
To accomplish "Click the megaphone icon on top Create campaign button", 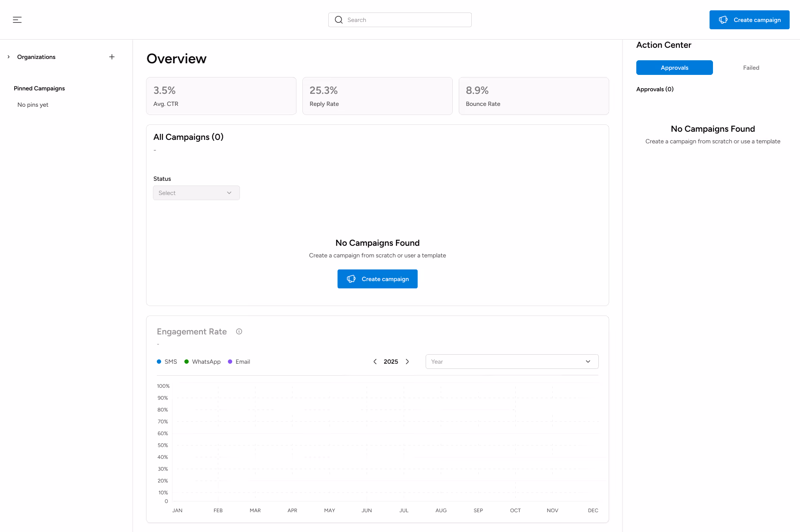I will point(723,19).
